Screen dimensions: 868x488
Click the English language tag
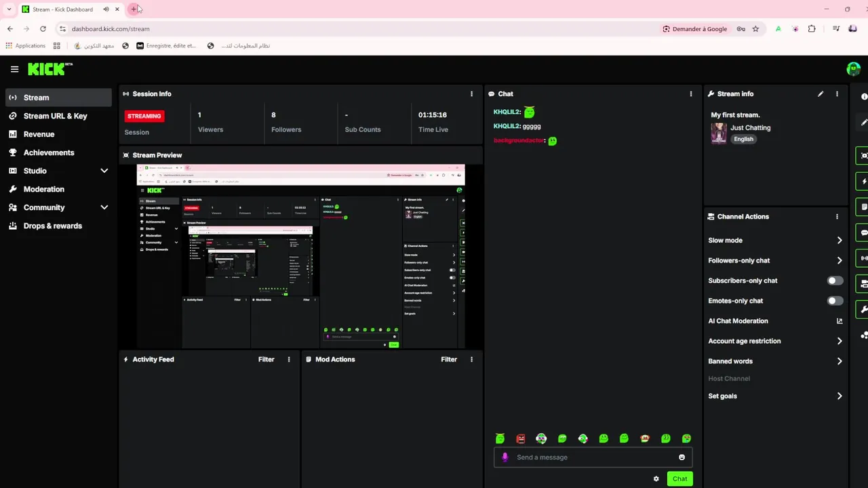(743, 139)
